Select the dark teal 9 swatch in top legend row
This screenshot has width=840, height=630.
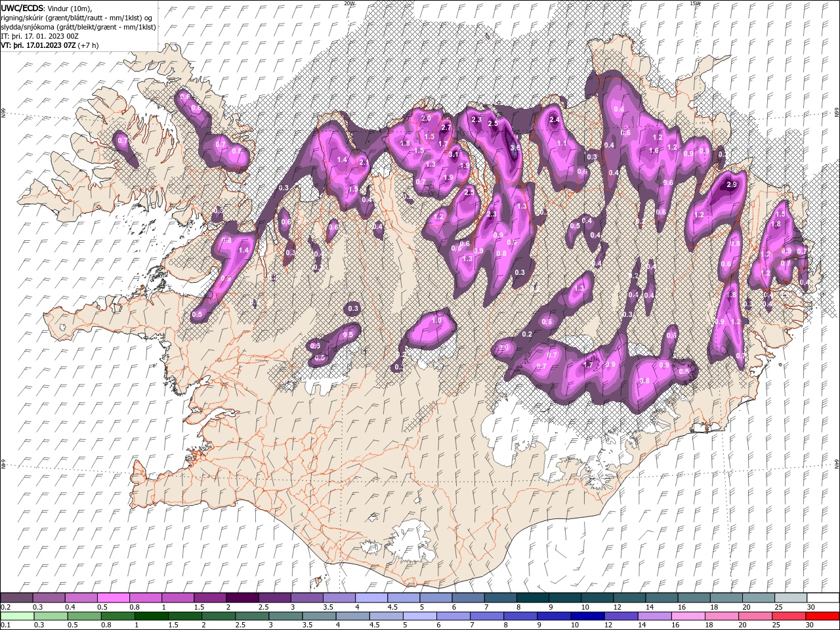click(564, 598)
